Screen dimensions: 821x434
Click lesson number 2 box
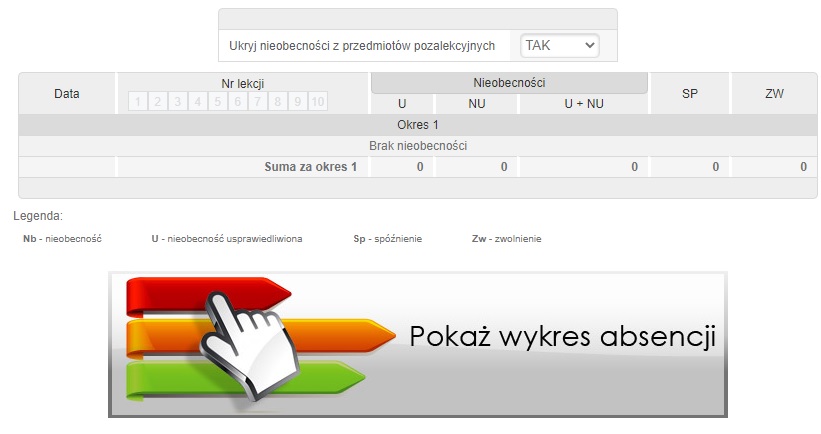[158, 102]
